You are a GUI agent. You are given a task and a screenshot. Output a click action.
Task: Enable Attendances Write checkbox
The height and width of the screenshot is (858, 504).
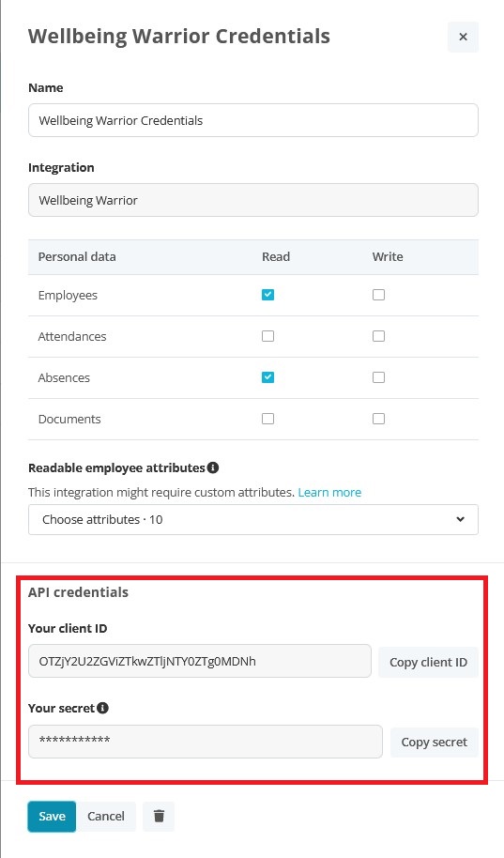point(378,336)
